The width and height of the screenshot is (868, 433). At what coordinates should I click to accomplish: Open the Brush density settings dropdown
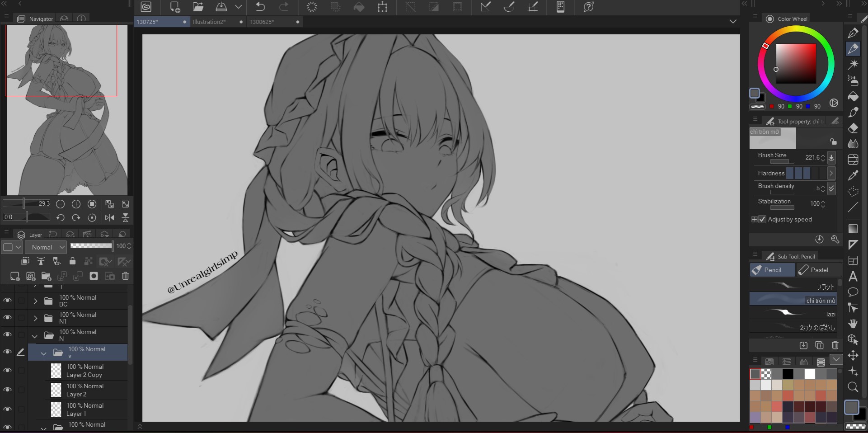[x=831, y=188]
